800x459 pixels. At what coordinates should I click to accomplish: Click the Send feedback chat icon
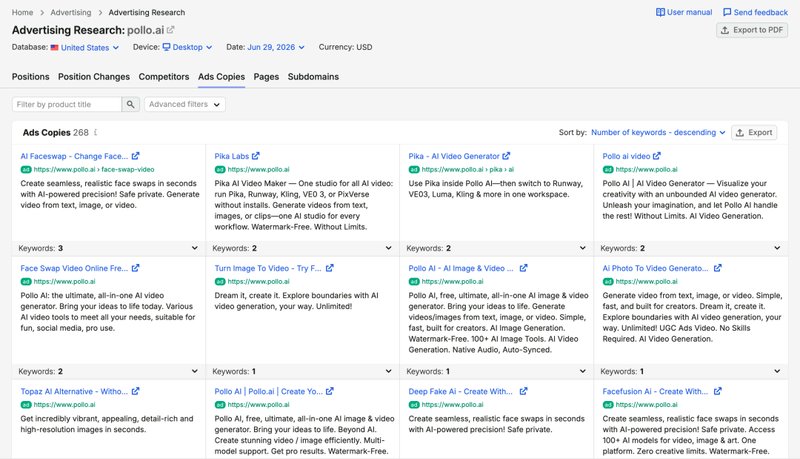pos(727,12)
